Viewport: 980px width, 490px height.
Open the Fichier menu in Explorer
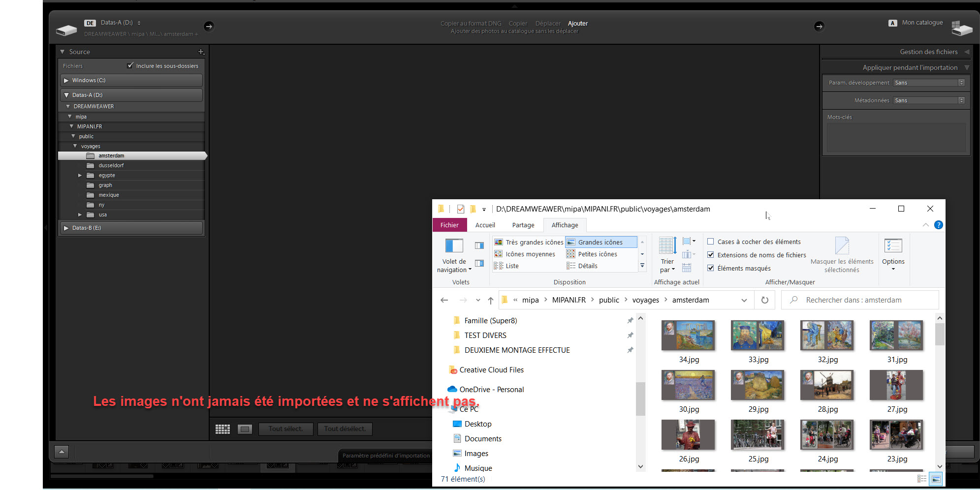click(449, 225)
